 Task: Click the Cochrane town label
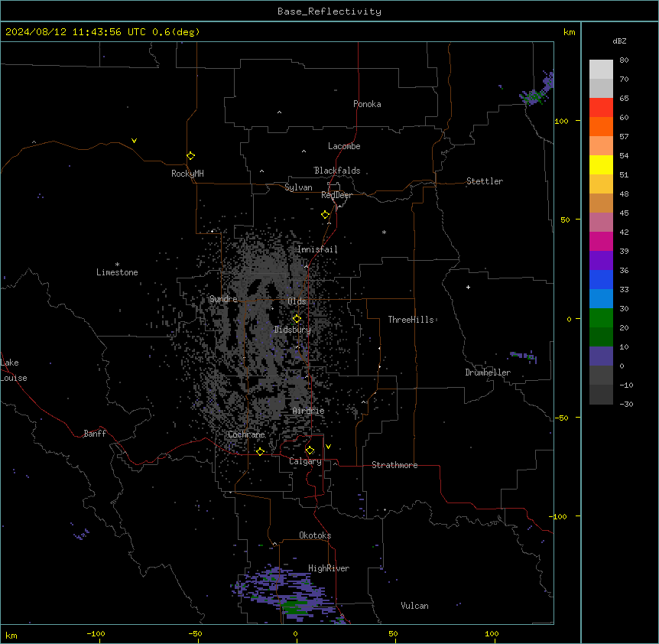[246, 434]
